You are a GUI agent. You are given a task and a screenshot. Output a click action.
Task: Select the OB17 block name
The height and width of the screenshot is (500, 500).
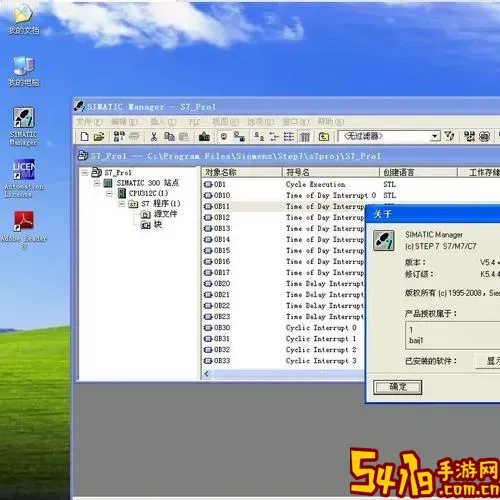pos(222,272)
